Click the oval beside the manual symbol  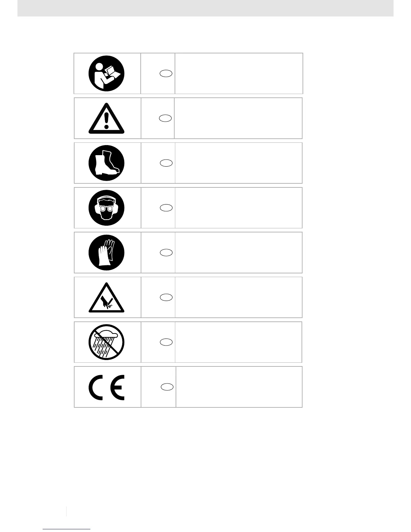pos(166,74)
